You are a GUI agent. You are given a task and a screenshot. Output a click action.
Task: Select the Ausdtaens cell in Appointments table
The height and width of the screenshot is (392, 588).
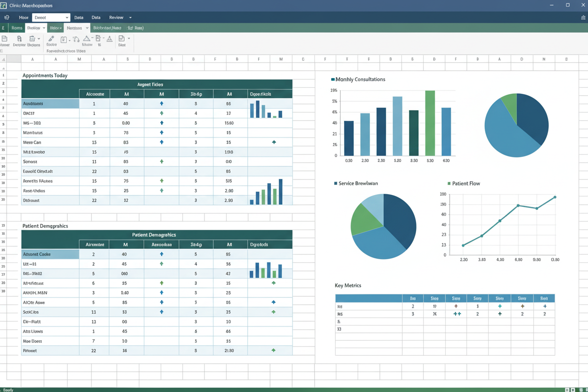click(x=50, y=104)
